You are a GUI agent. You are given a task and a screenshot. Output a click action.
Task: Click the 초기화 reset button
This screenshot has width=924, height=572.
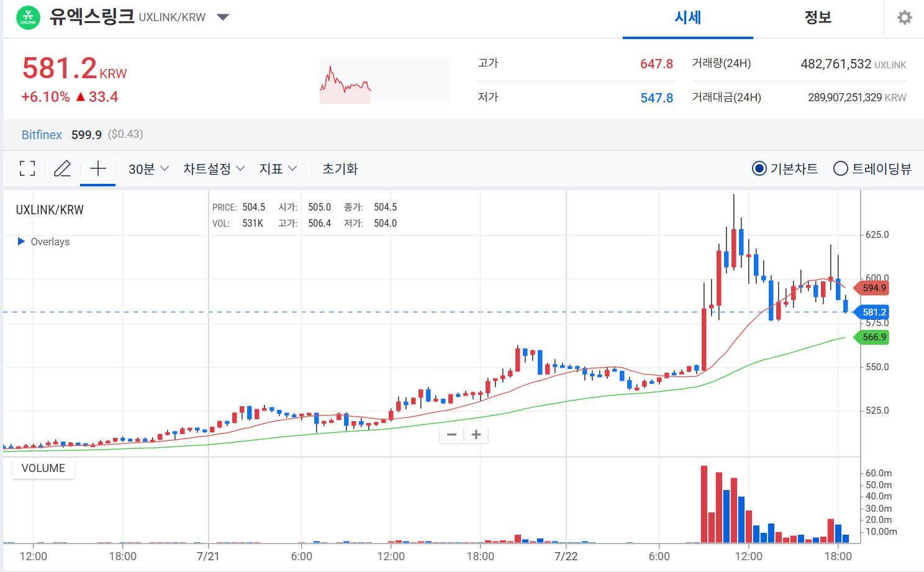[x=340, y=169]
